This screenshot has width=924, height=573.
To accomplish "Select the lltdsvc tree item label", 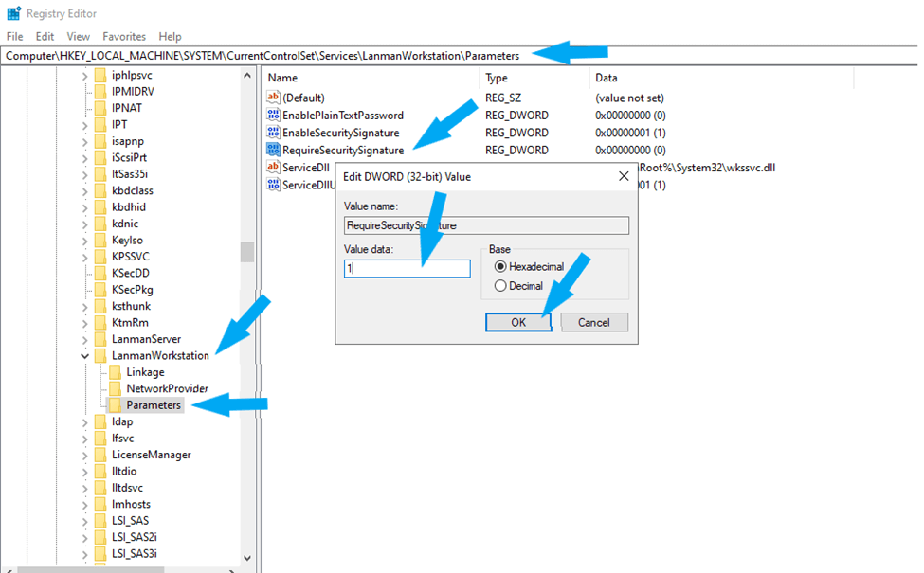I will [127, 487].
